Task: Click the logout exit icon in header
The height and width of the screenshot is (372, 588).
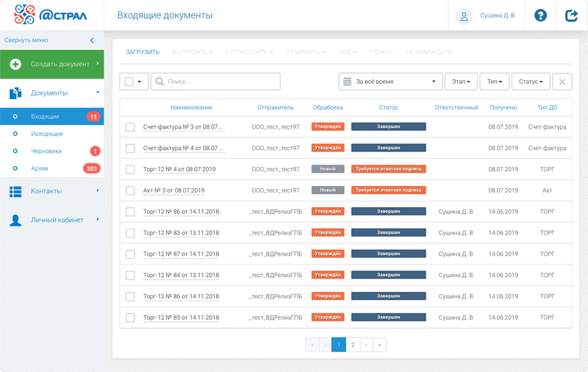Action: pos(571,15)
